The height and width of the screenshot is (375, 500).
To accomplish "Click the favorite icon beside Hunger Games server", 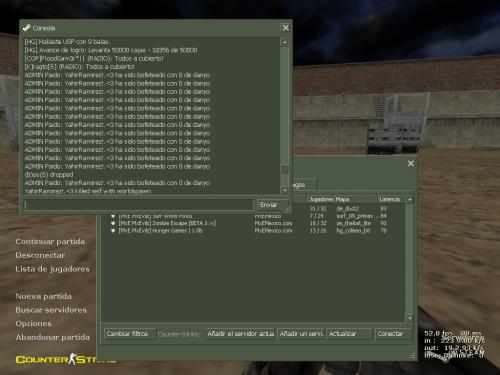I will coord(113,231).
